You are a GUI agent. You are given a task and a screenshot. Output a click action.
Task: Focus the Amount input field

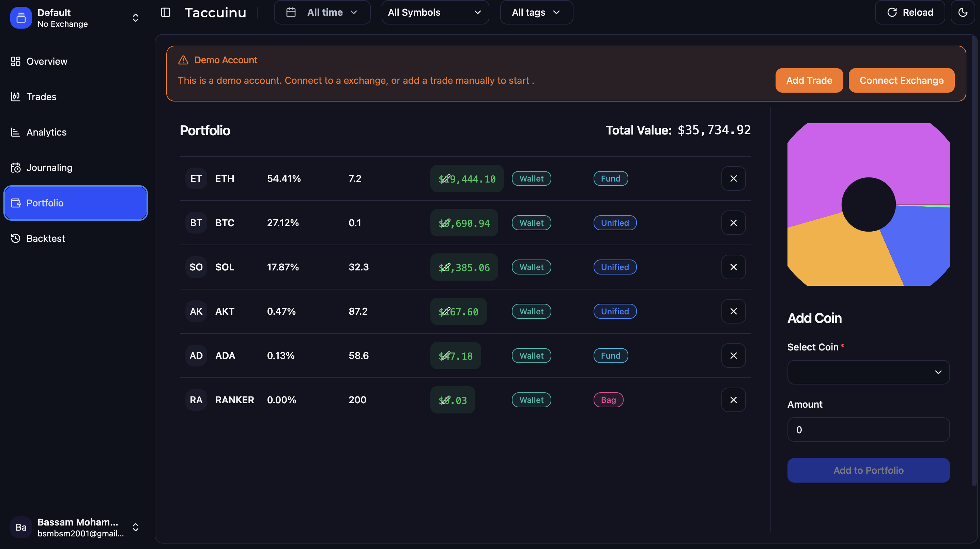[868, 429]
